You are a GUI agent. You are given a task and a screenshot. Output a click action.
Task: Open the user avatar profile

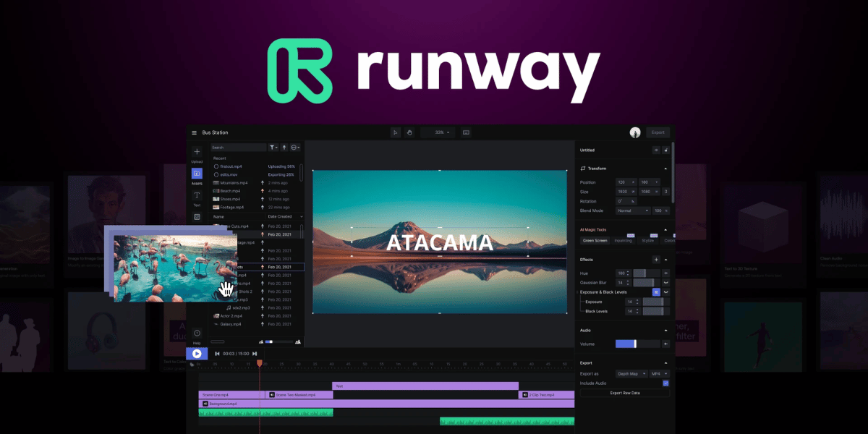click(635, 132)
